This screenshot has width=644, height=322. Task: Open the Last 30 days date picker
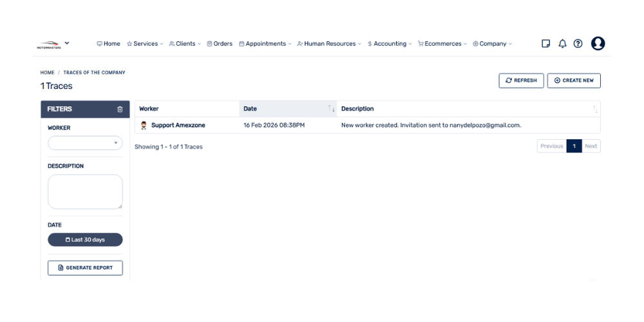85,240
